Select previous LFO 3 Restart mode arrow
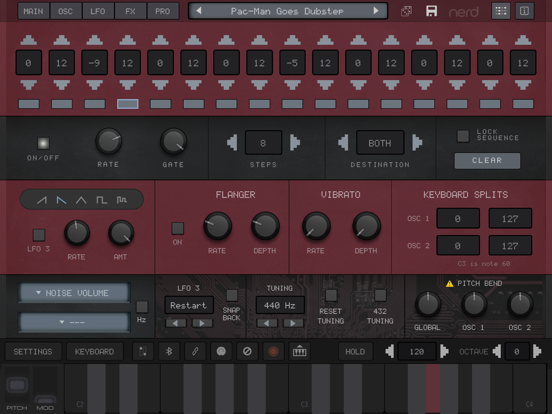This screenshot has height=414, width=552. tap(176, 323)
